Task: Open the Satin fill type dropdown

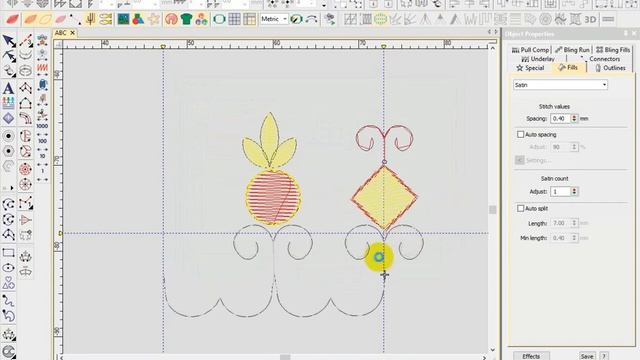Action: [x=560, y=85]
